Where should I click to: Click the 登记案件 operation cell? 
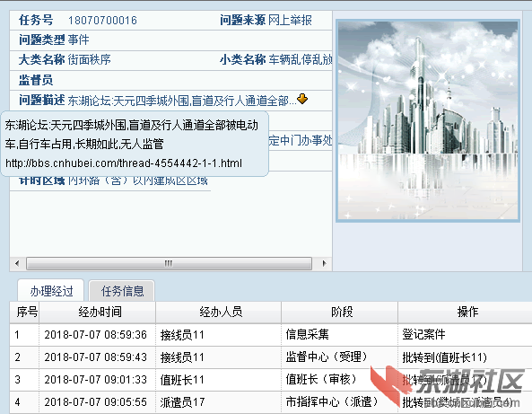pyautogui.click(x=423, y=335)
